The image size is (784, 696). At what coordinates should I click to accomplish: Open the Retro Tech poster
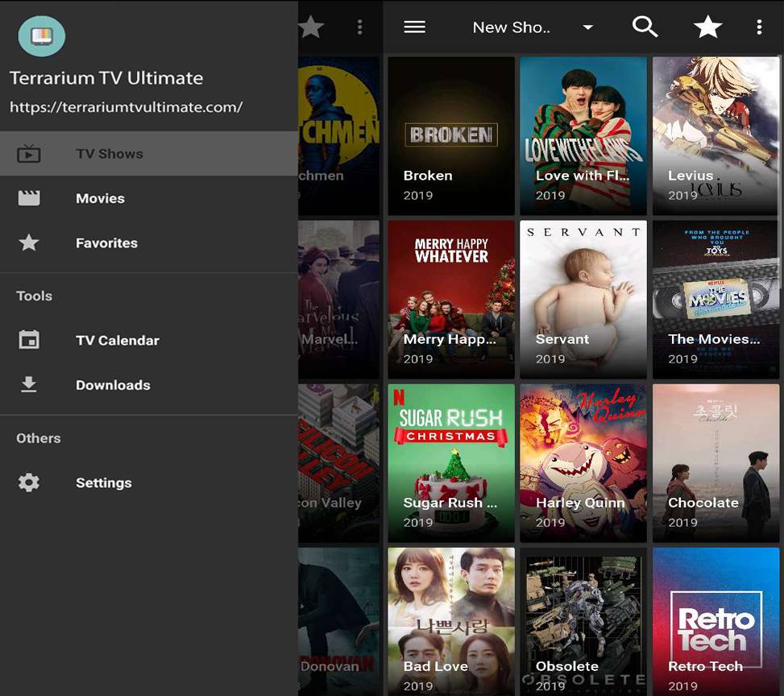tap(716, 622)
